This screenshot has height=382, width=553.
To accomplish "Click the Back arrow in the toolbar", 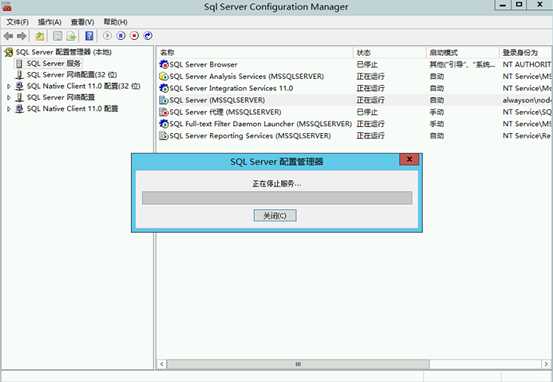I will click(8, 36).
